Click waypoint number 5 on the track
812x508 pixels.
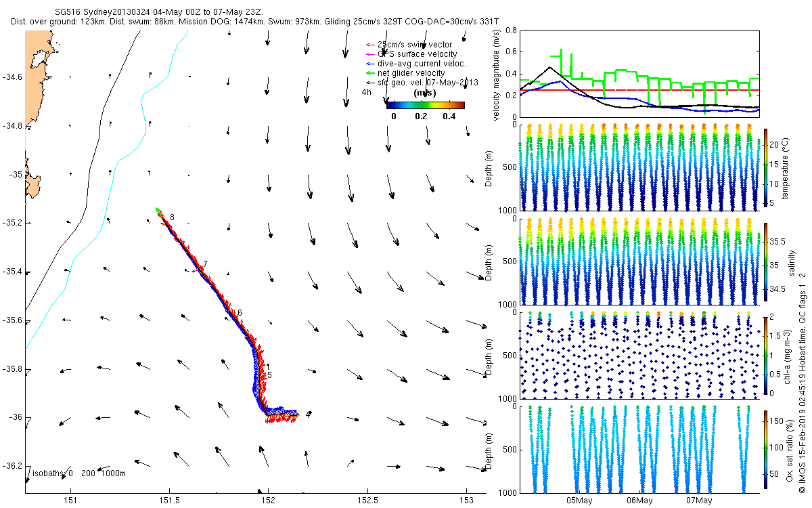click(269, 375)
